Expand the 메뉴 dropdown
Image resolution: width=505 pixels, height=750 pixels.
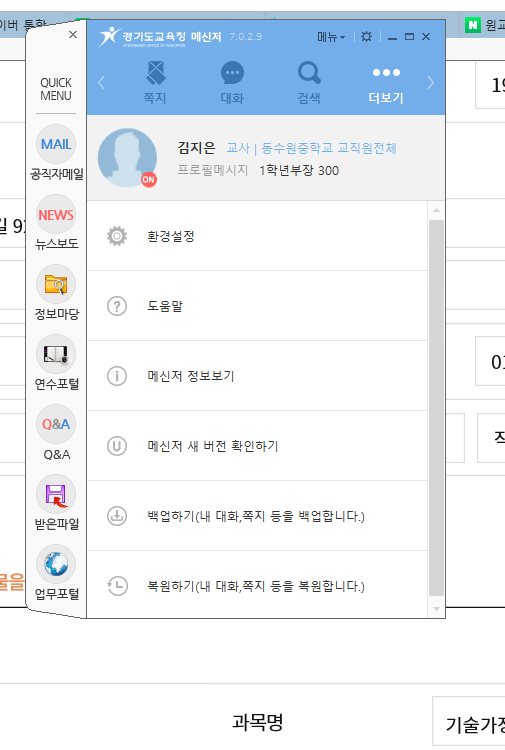(331, 37)
